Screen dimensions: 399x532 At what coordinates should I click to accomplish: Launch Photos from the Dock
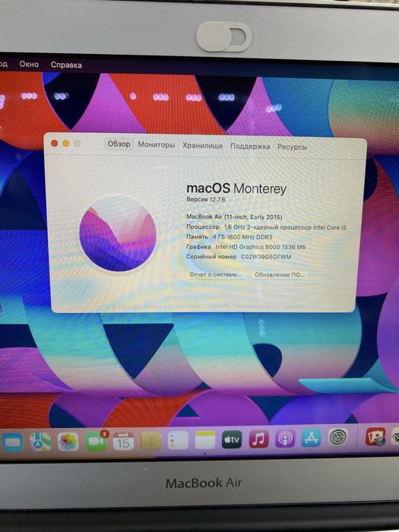pyautogui.click(x=68, y=442)
